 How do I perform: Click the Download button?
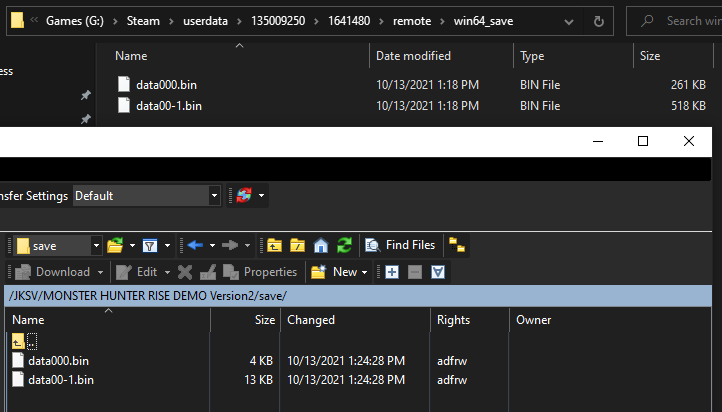click(52, 272)
